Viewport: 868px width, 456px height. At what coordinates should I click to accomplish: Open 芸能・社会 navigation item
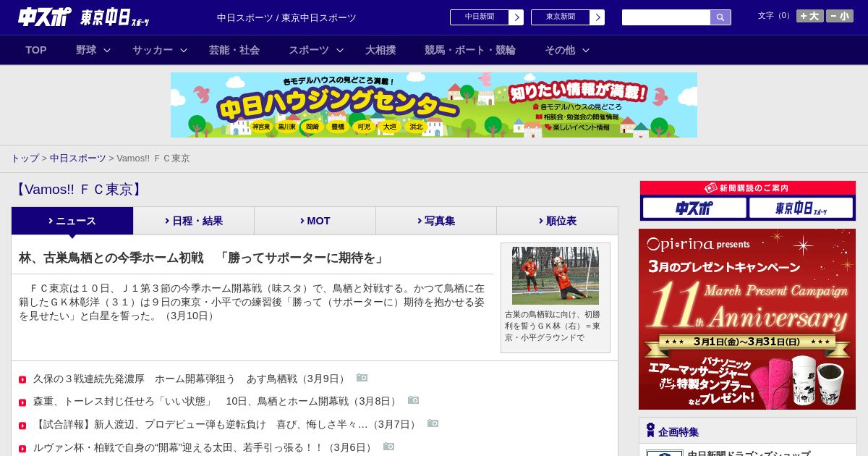point(234,50)
